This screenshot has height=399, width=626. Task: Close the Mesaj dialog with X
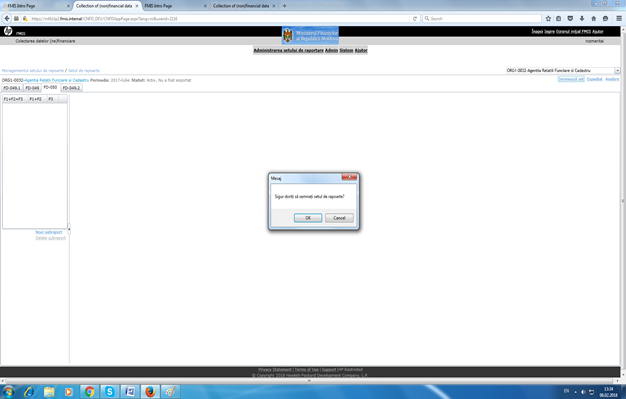coord(349,177)
